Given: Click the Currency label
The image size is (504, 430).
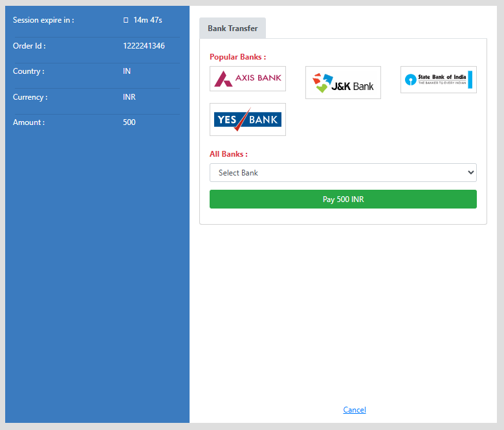Looking at the screenshot, I should pyautogui.click(x=30, y=96).
